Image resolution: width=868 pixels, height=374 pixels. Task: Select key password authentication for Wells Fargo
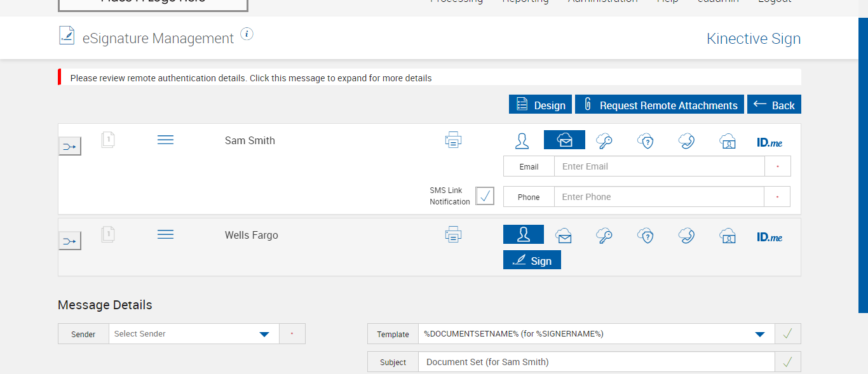[x=604, y=236]
